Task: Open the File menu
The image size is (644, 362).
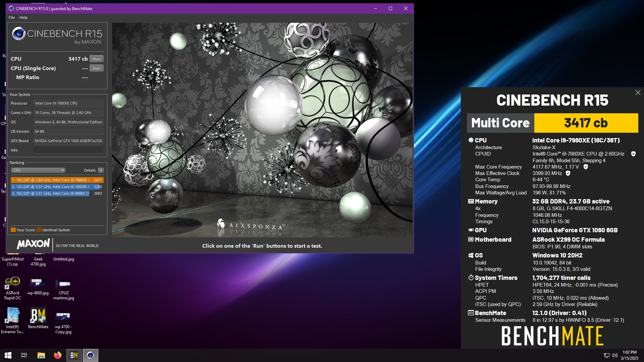Action: coord(12,17)
